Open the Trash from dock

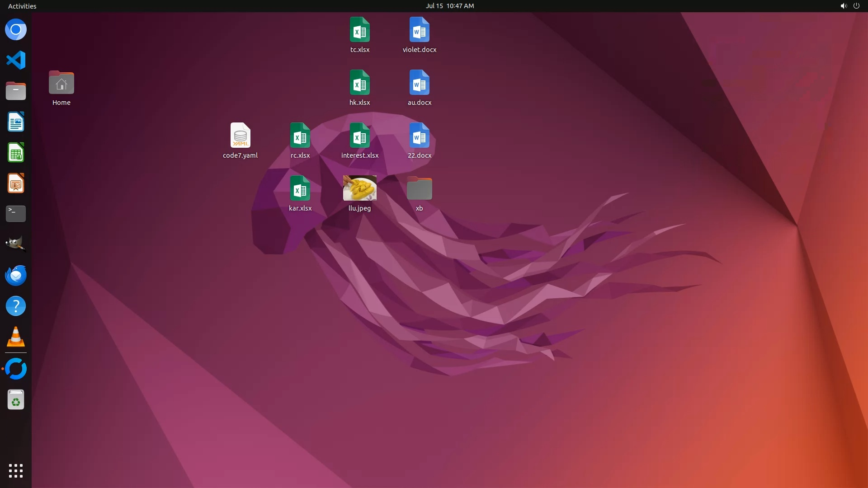(16, 400)
